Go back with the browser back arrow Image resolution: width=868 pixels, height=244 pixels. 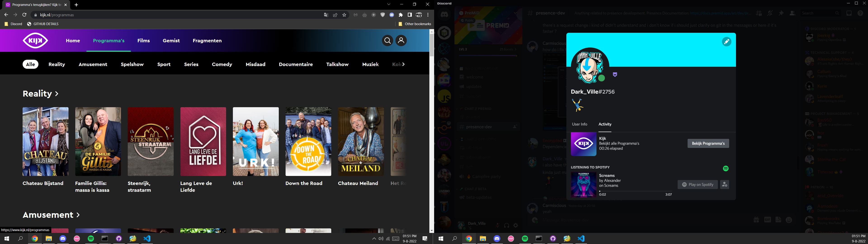[6, 15]
